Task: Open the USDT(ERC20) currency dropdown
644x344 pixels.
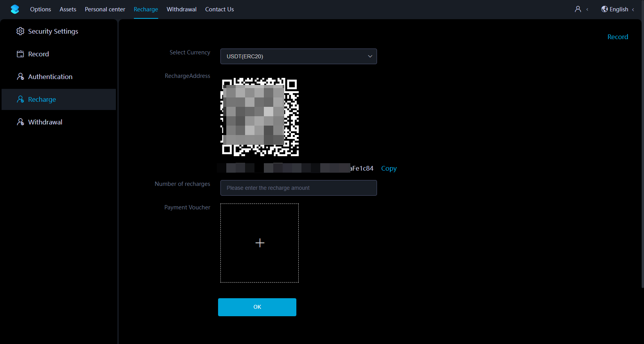Action: click(299, 56)
